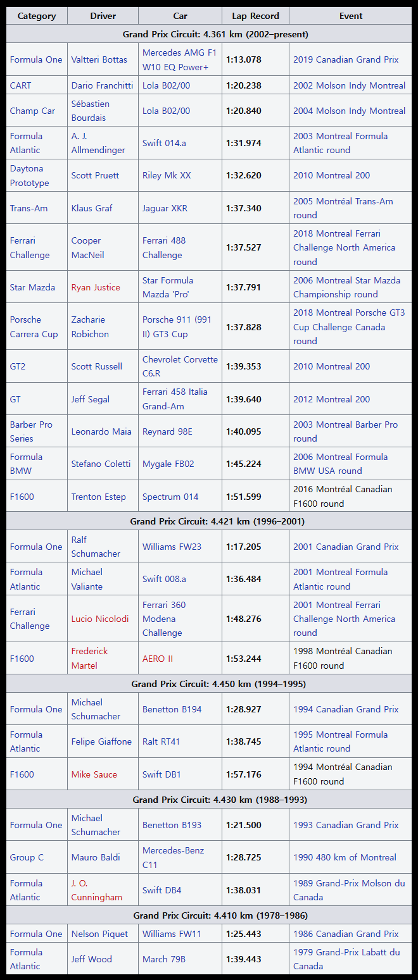This screenshot has height=980, width=418.
Task: Open the 2003 Montreal Formula Atlantic round link
Action: coord(340,143)
